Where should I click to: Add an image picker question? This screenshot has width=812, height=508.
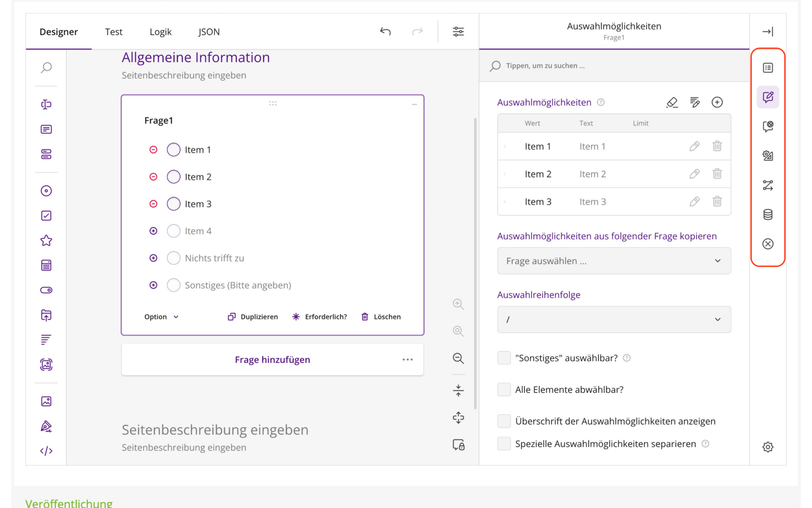46,365
